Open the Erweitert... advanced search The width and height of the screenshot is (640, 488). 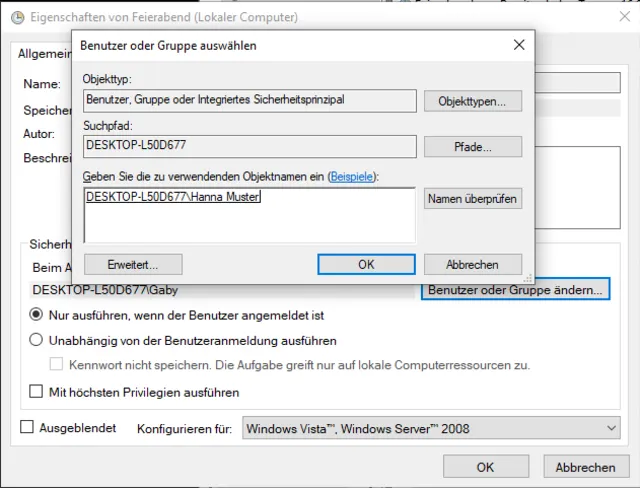pyautogui.click(x=133, y=264)
